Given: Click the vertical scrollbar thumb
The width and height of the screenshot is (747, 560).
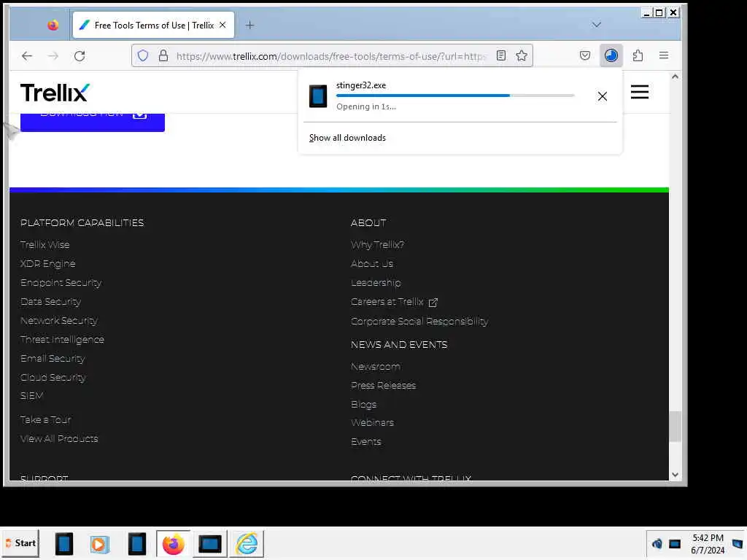Looking at the screenshot, I should point(675,427).
